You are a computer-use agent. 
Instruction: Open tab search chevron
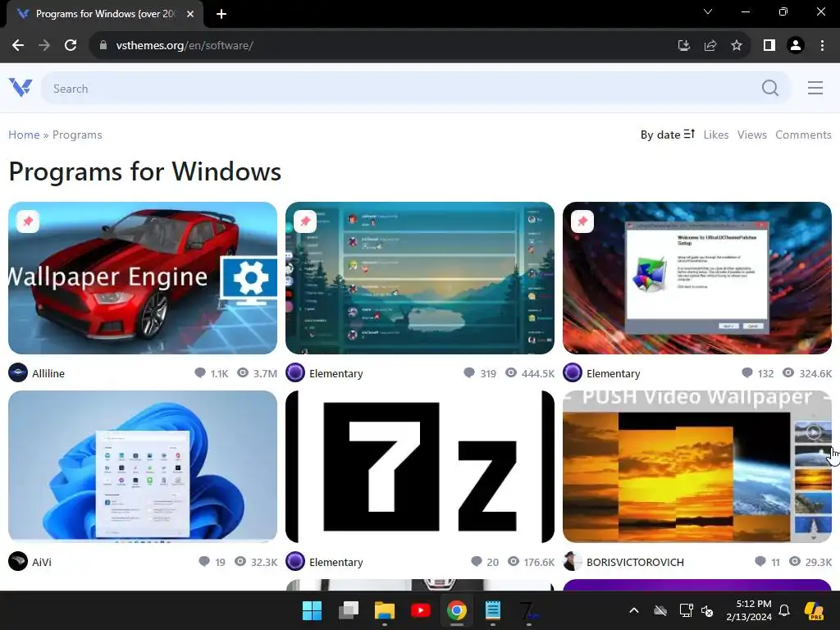pos(708,11)
